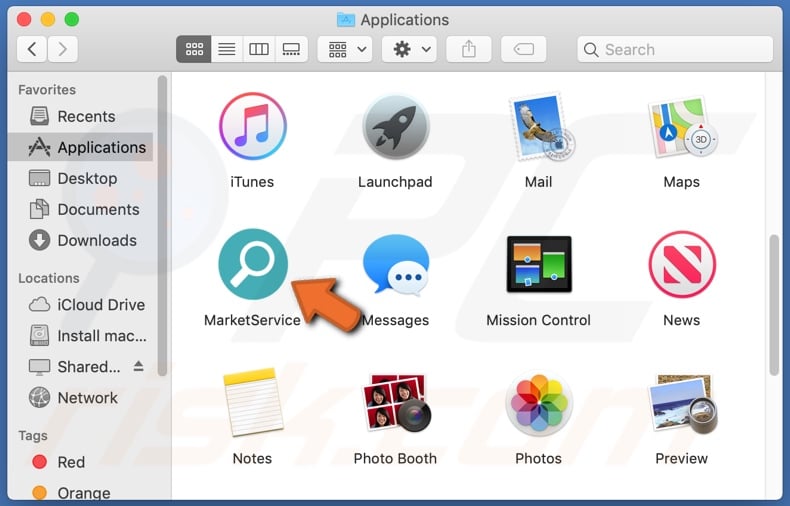Switch to icon view
790x506 pixels.
click(194, 49)
